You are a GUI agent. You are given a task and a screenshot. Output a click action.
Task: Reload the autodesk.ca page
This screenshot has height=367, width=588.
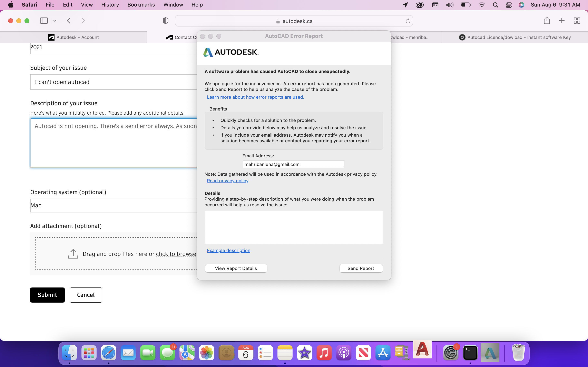click(408, 21)
